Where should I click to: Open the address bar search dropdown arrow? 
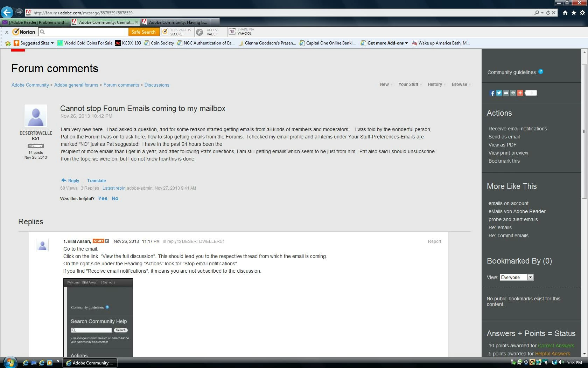542,13
